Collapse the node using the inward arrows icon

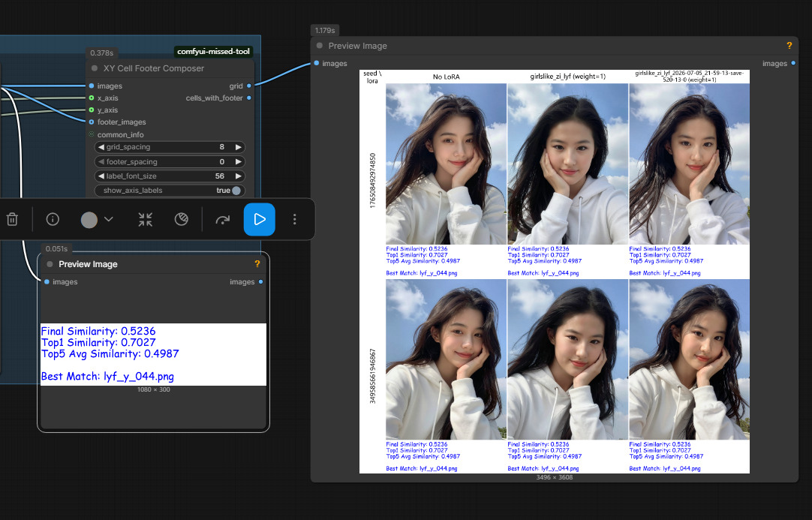[146, 219]
